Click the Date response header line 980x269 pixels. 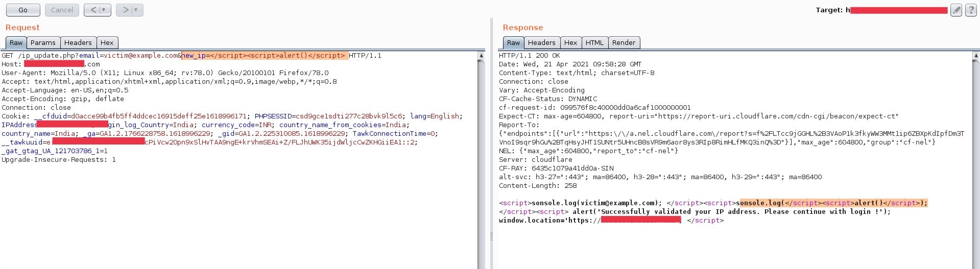click(570, 64)
